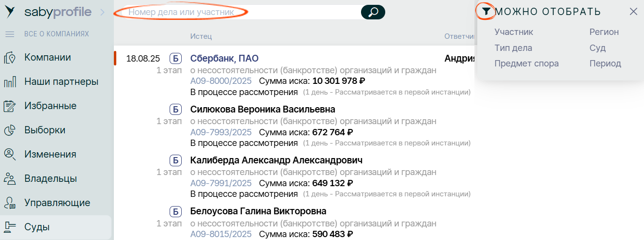
Task: Open the hamburger menu icon
Action: pos(10,34)
